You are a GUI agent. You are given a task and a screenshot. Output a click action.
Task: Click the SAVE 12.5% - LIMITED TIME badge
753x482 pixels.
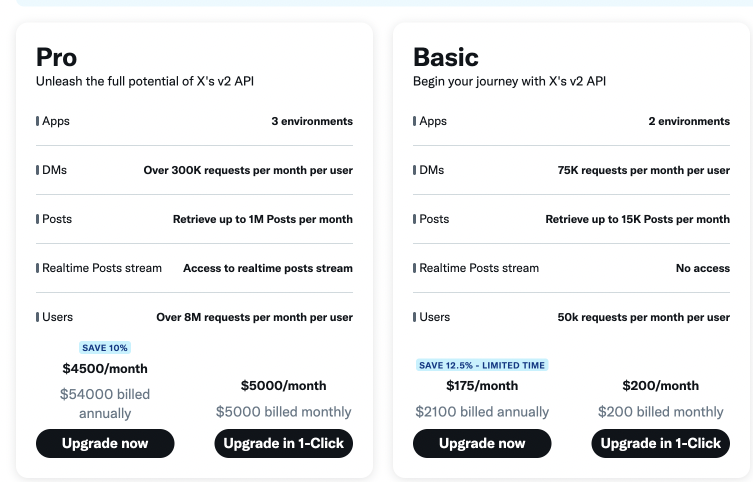point(482,365)
